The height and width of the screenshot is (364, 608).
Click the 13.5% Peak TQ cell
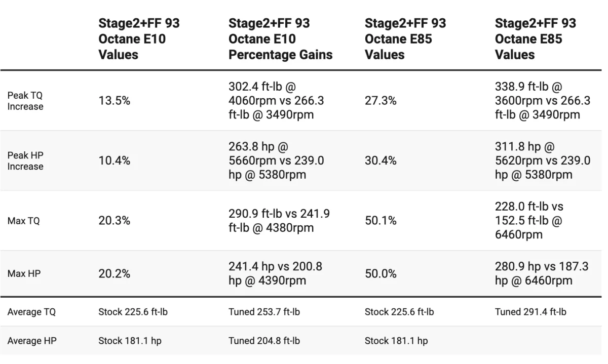114,101
